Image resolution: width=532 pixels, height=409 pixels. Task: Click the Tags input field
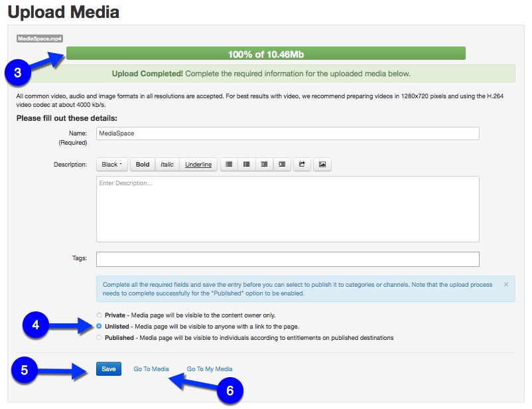[x=287, y=259]
